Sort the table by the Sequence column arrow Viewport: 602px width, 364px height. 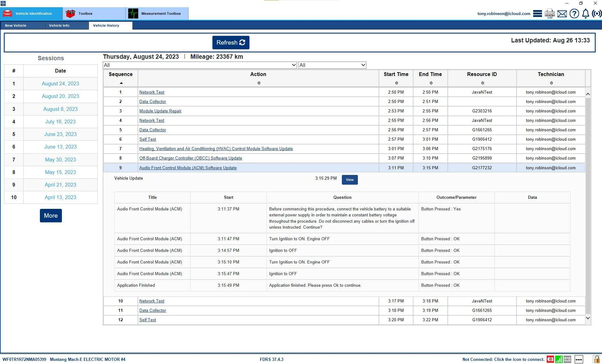pos(121,83)
